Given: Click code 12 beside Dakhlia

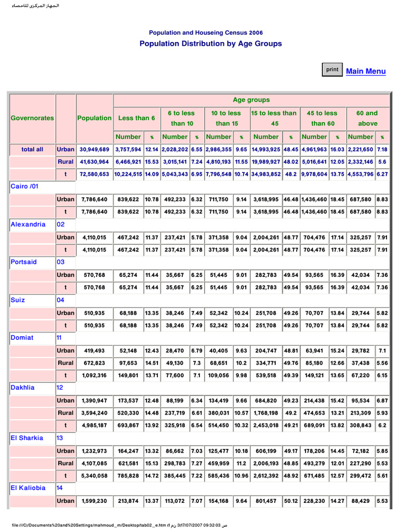Looking at the screenshot, I should click(x=60, y=387).
